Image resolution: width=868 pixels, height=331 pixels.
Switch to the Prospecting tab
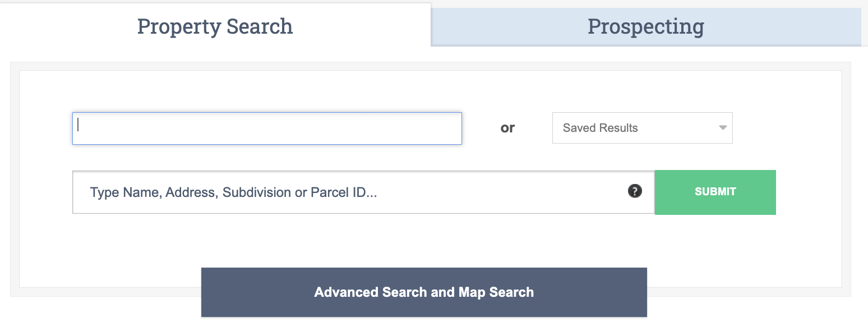click(646, 26)
